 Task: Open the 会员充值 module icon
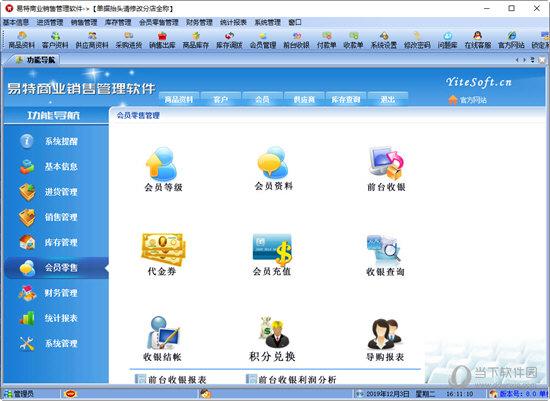[x=272, y=254]
